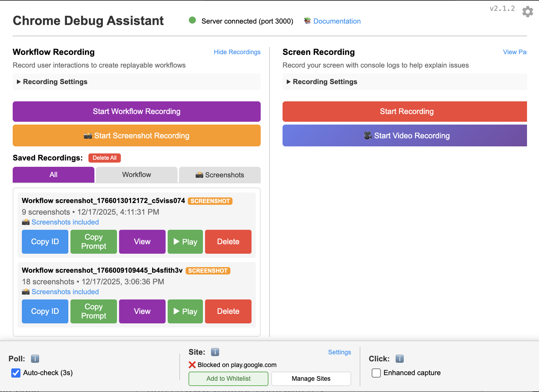This screenshot has width=539, height=392.
Task: Click the movie camera icon on Start Video Recording
Action: 368,135
